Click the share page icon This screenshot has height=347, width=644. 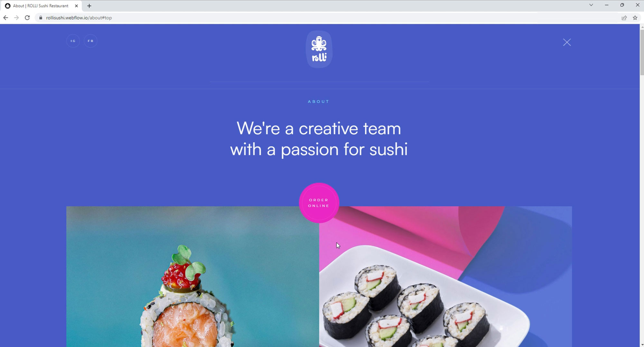pos(624,18)
